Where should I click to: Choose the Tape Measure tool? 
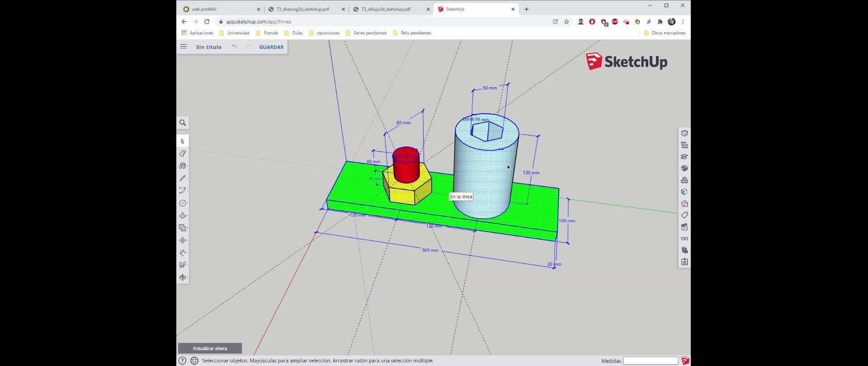[x=183, y=253]
